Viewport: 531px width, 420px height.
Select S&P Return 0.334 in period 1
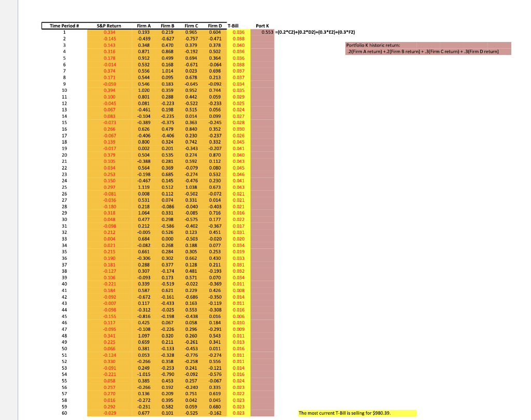coord(109,32)
